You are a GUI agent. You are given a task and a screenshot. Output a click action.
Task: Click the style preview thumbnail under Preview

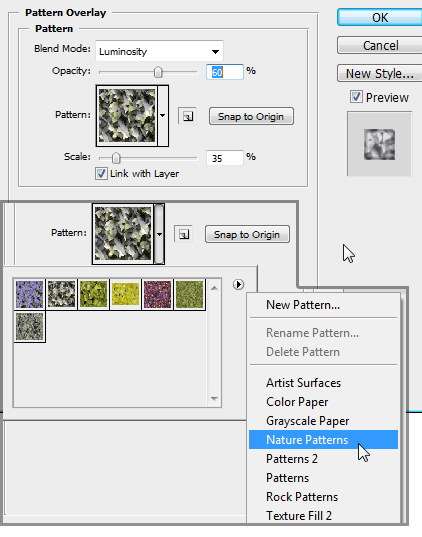pyautogui.click(x=379, y=144)
